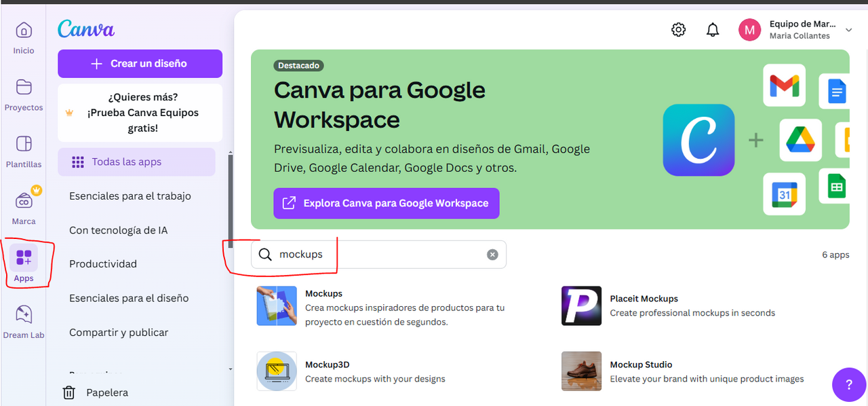Open the Mockup Studio app icon
This screenshot has height=406, width=868.
point(581,371)
